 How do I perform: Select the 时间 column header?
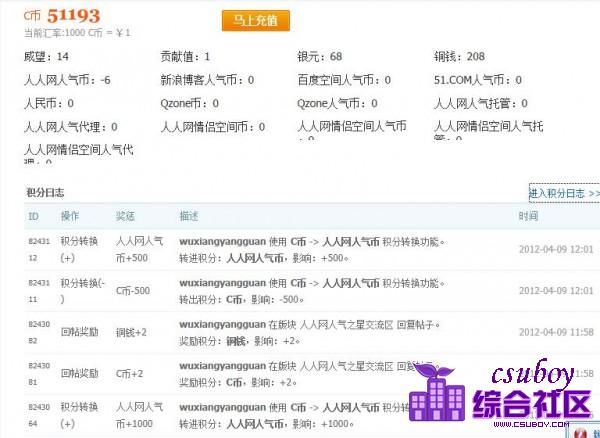[x=528, y=216]
